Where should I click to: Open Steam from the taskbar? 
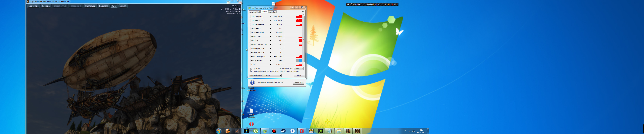(x=284, y=131)
